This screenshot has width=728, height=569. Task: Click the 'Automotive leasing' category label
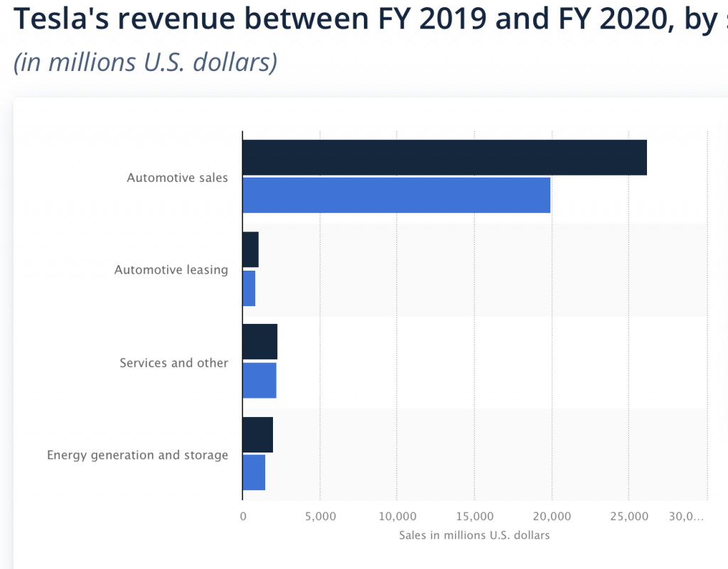point(171,270)
